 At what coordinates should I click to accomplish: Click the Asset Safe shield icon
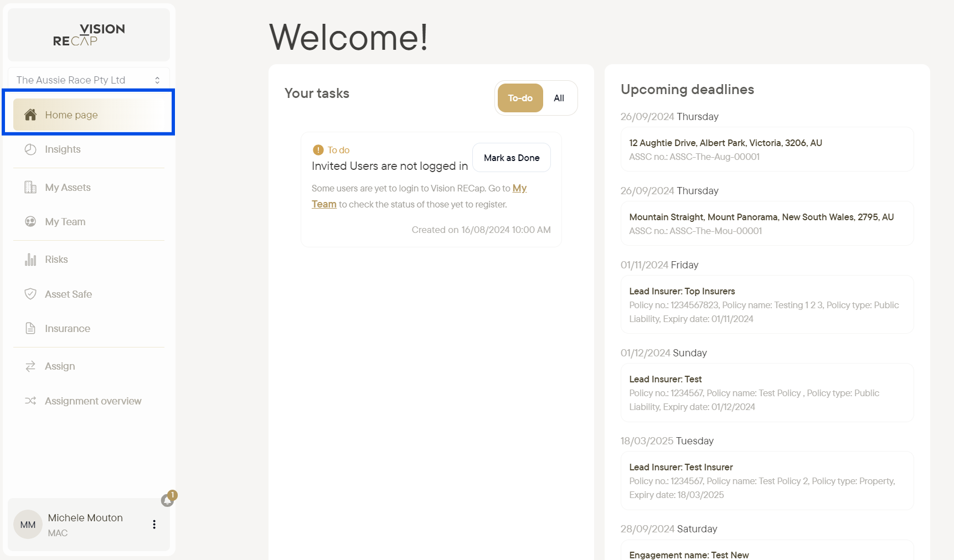[30, 294]
